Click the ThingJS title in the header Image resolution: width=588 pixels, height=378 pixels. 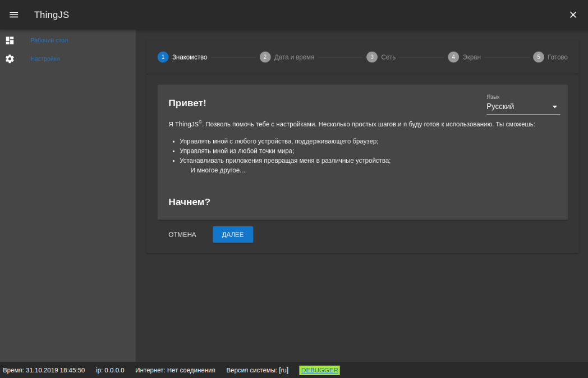coord(51,15)
